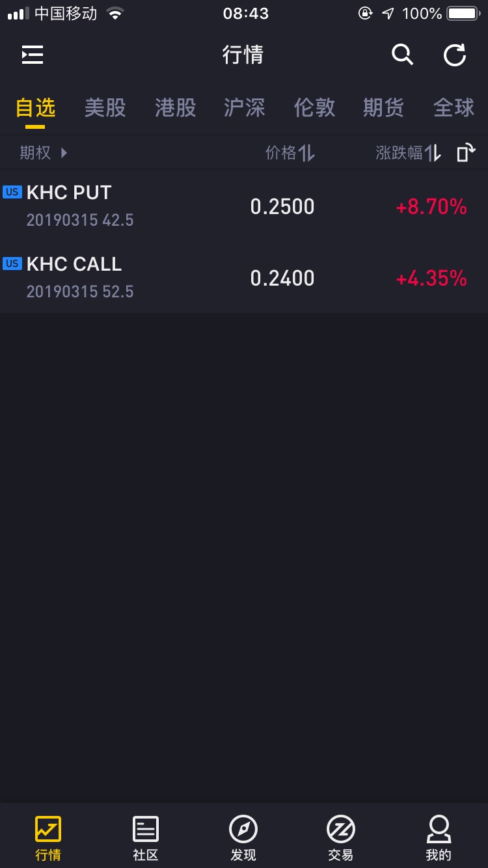Open the 期货 tab

tap(383, 107)
